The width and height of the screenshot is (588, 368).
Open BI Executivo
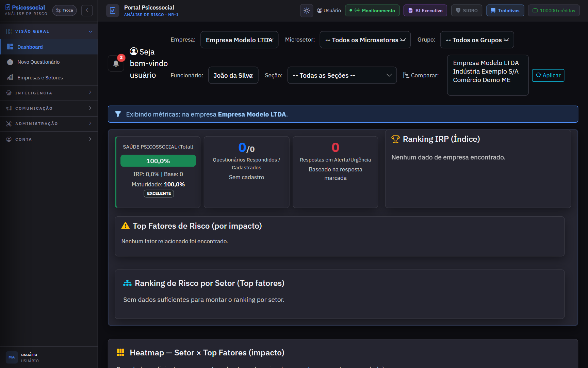[425, 11]
